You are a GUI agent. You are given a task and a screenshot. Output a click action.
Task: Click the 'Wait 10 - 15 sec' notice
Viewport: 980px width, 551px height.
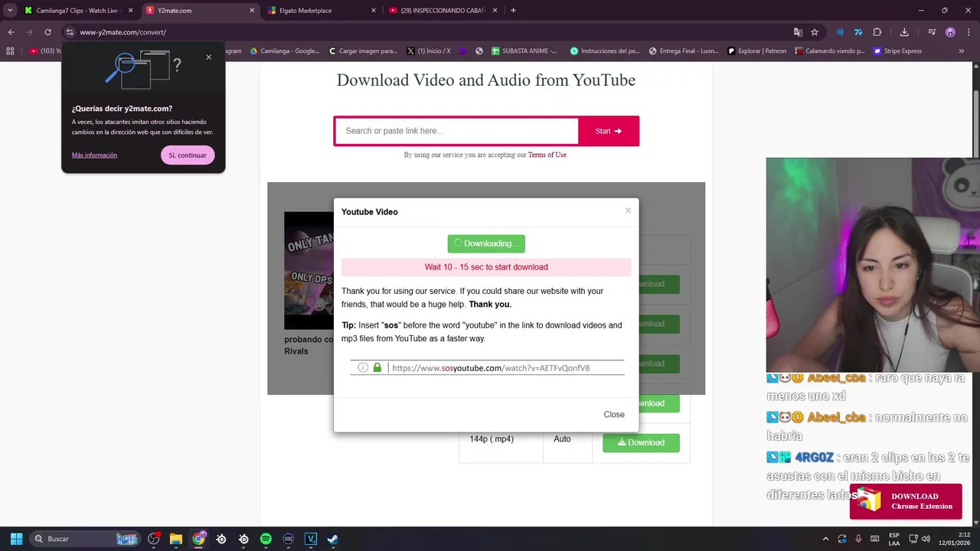tap(486, 267)
